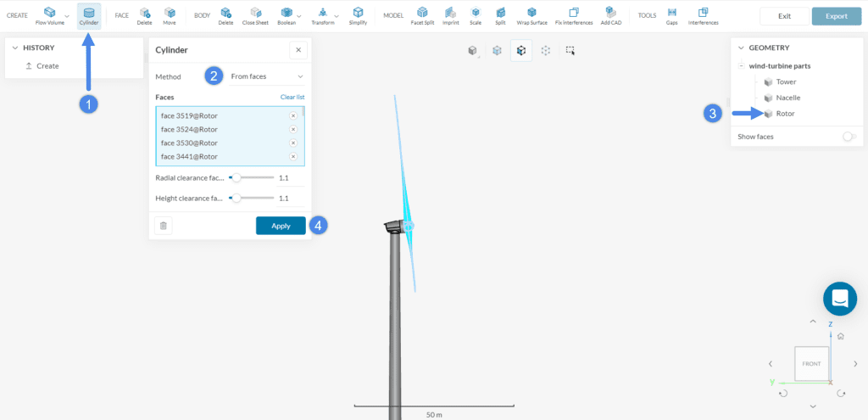
Task: Click the Height clearance factor slider
Action: click(251, 198)
